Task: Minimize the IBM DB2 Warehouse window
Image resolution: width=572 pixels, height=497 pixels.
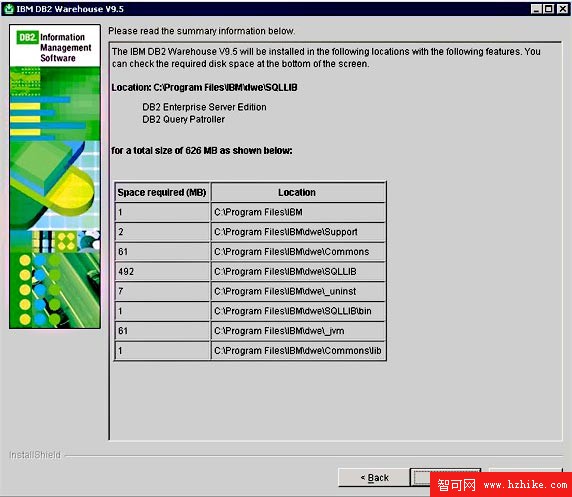Action: point(536,9)
